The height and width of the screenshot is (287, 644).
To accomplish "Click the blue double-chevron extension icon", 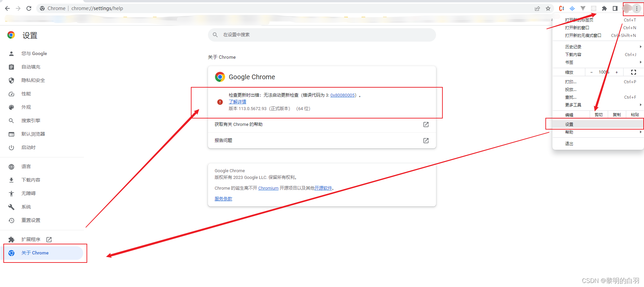I will 572,8.
